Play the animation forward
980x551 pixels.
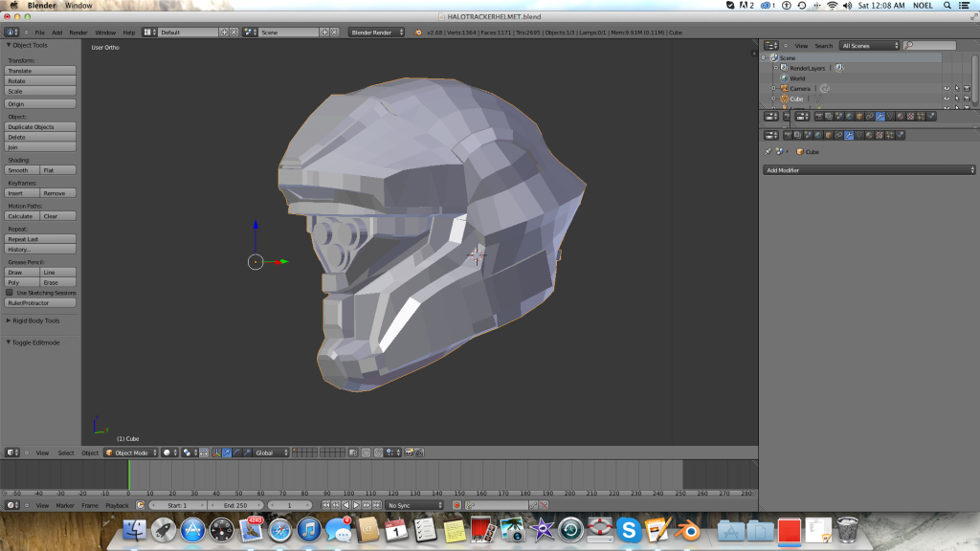(x=356, y=505)
